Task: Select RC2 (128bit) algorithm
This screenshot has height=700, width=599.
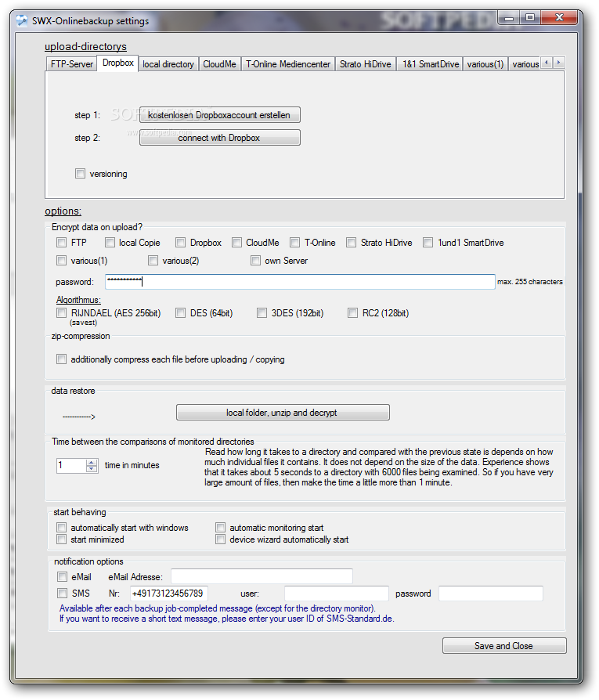Action: (352, 313)
